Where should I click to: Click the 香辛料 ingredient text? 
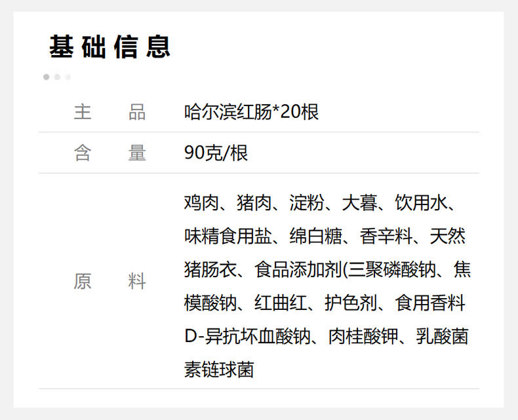coord(386,236)
